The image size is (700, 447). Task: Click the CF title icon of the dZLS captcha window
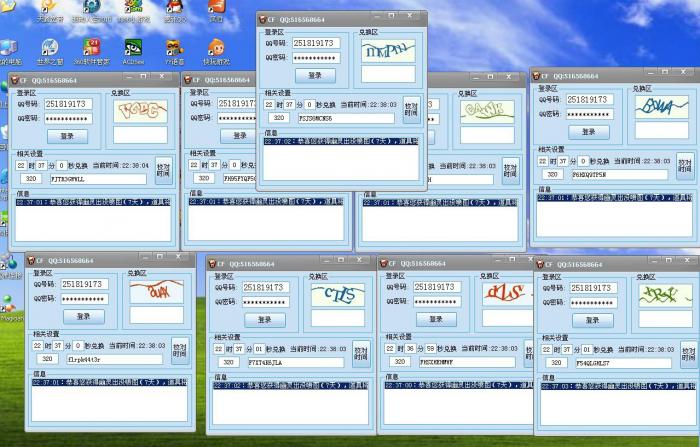pyautogui.click(x=383, y=263)
